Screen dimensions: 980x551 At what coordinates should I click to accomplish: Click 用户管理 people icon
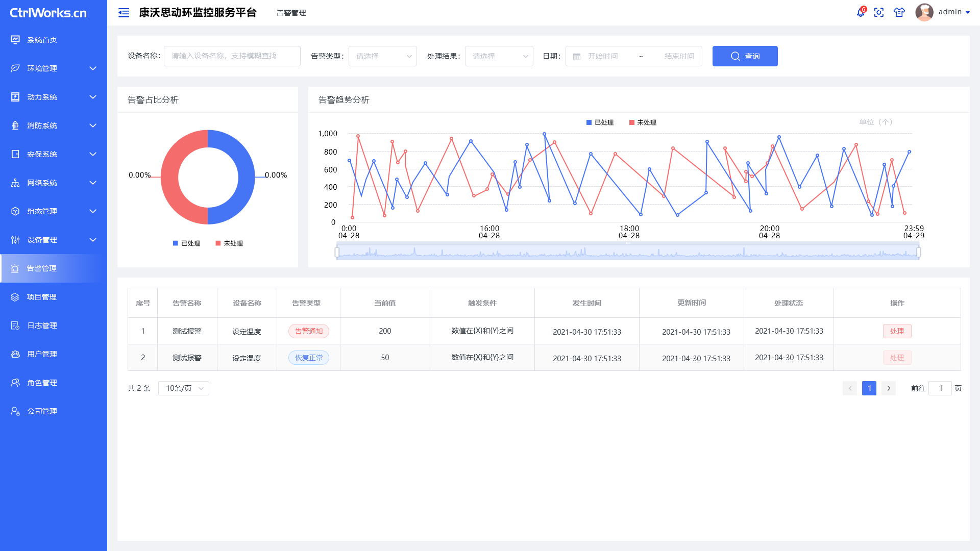(15, 354)
